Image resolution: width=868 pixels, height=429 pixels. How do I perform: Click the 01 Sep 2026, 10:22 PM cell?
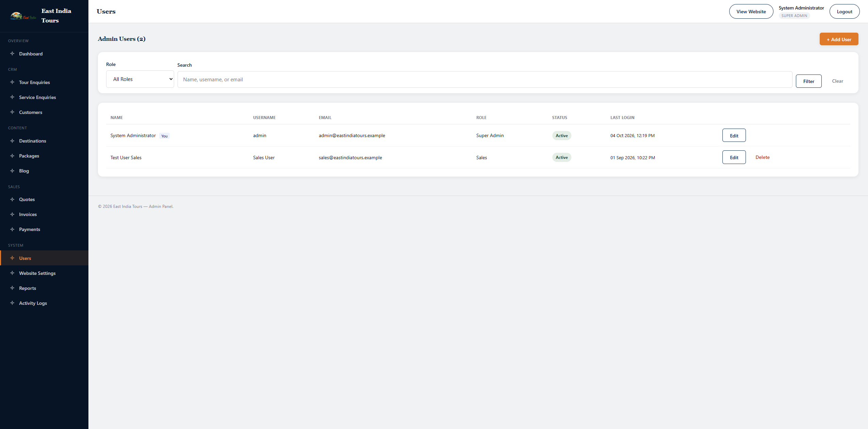click(633, 158)
